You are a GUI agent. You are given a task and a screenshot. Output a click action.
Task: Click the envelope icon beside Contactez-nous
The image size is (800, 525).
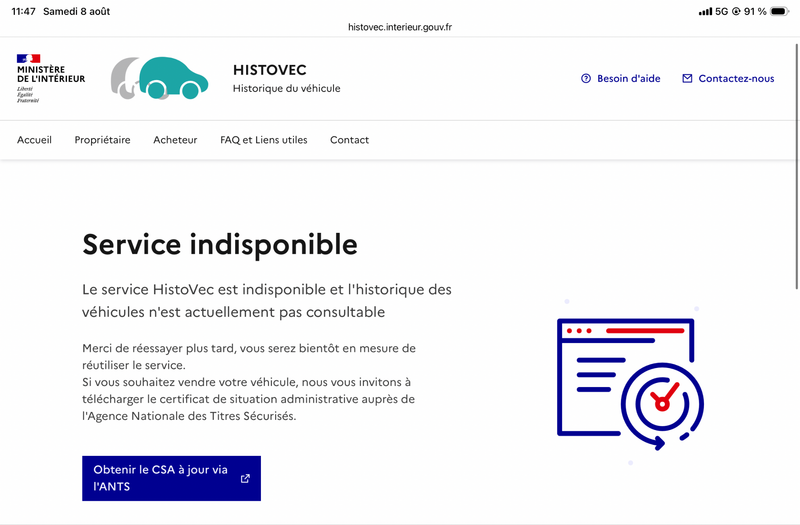coord(687,79)
